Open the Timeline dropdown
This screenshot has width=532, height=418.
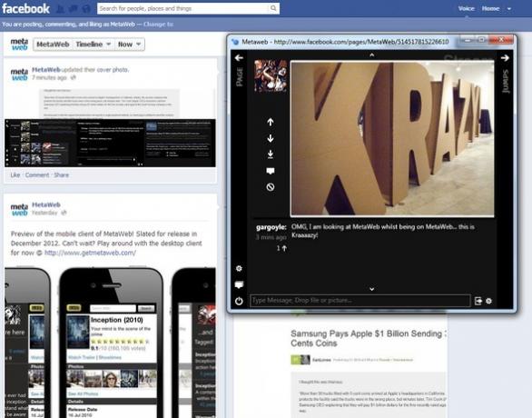point(94,45)
